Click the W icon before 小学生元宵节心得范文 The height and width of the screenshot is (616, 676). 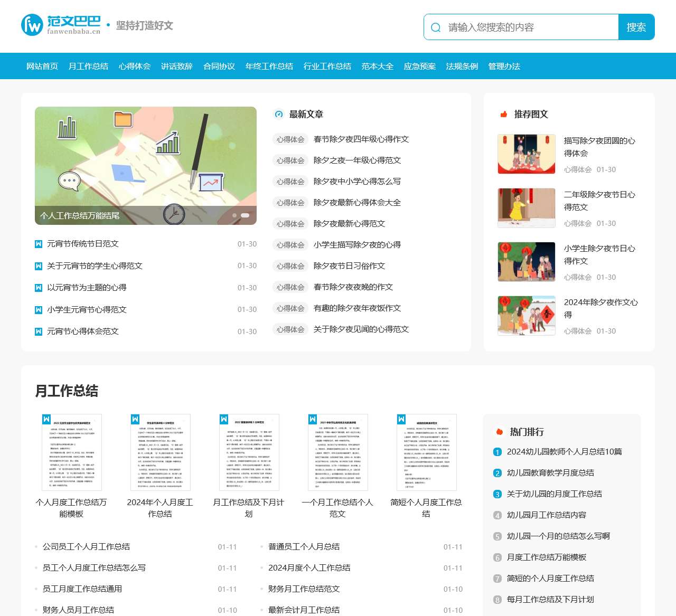tap(37, 310)
